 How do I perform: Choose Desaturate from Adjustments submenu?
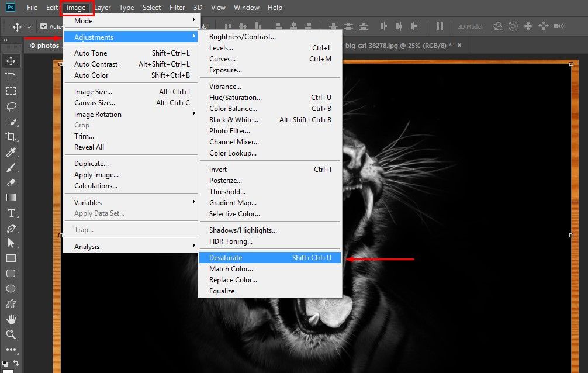[270, 257]
